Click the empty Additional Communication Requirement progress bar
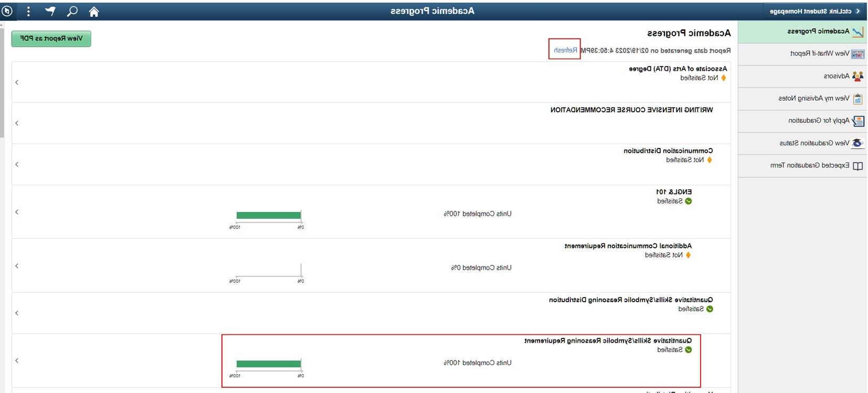 click(269, 270)
